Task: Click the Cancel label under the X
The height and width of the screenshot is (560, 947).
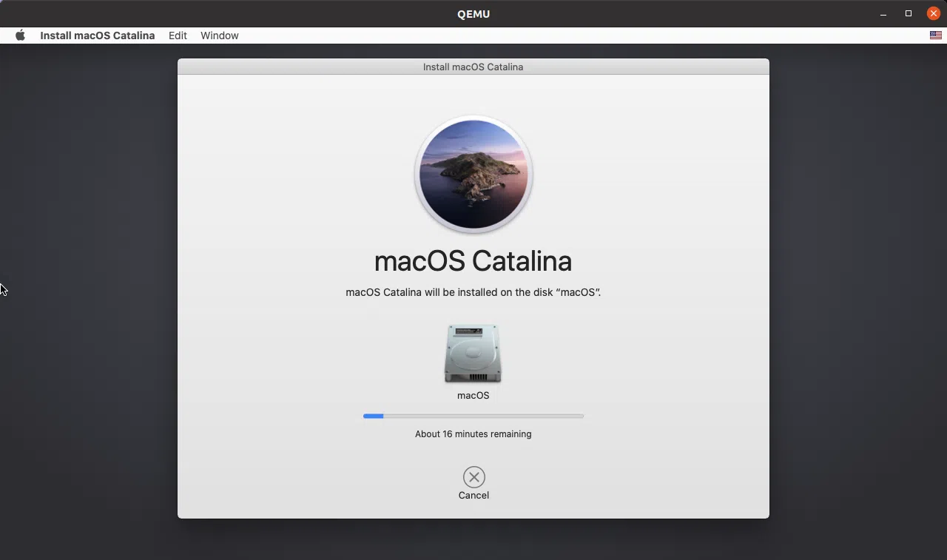Action: (x=473, y=496)
